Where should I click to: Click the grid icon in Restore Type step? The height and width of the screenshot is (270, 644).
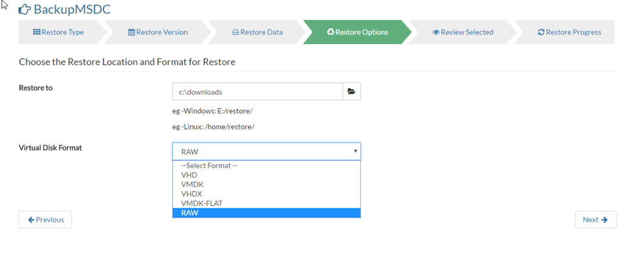point(36,32)
